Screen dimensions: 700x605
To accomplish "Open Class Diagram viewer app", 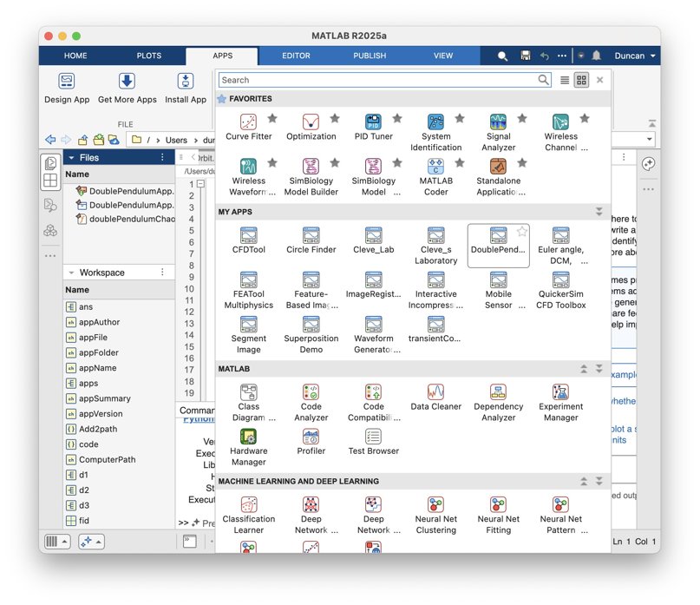I will pyautogui.click(x=249, y=403).
